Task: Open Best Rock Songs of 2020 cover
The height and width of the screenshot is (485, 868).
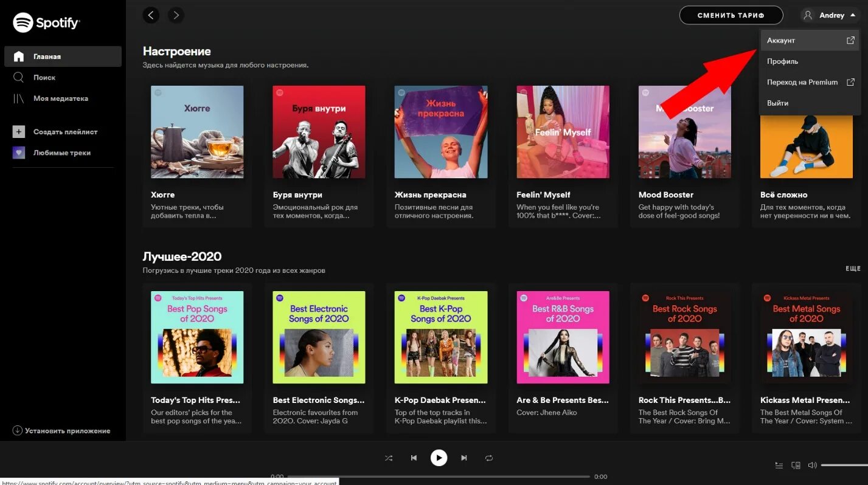Action: click(x=685, y=337)
